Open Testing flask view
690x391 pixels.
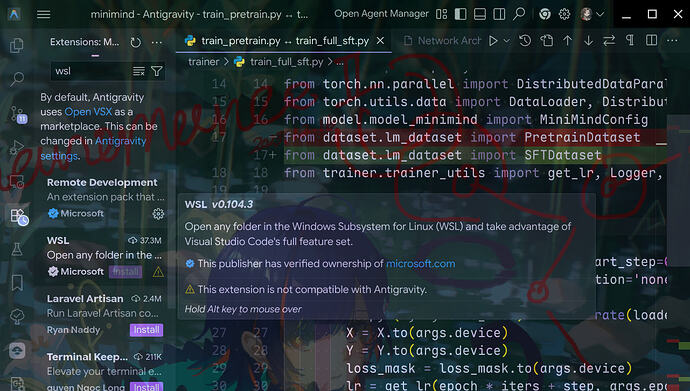coord(17,249)
